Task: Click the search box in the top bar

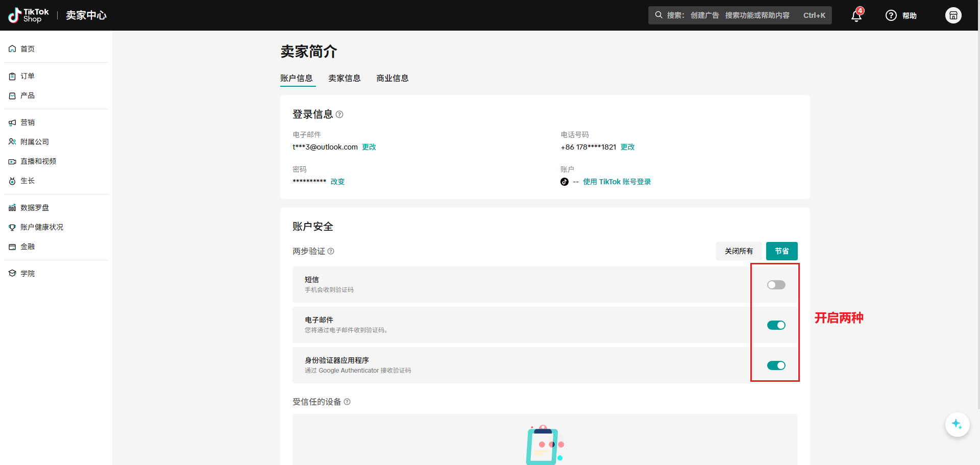Action: click(740, 15)
